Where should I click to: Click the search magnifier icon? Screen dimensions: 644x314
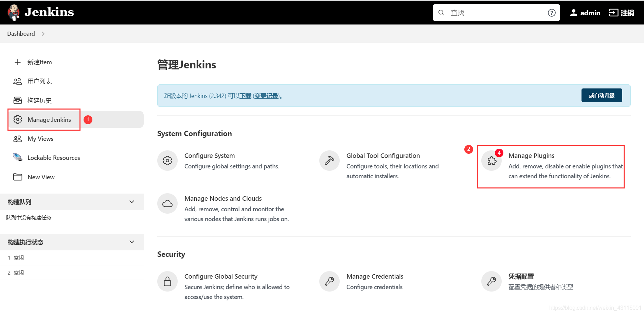pyautogui.click(x=441, y=13)
